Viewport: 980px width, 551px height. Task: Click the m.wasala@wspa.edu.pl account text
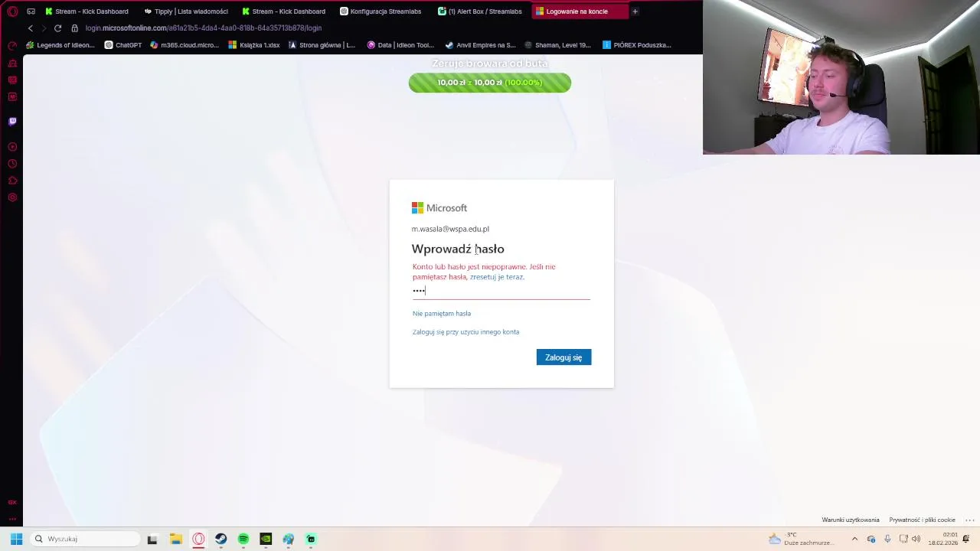tap(450, 229)
